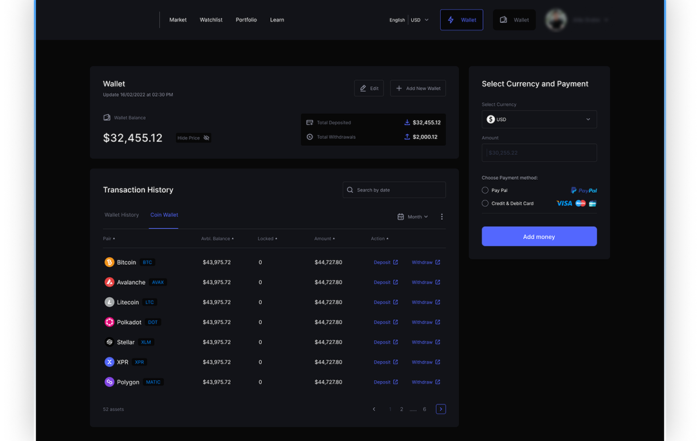Image resolution: width=700 pixels, height=441 pixels.
Task: Open the Watchlist menu item
Action: (211, 20)
